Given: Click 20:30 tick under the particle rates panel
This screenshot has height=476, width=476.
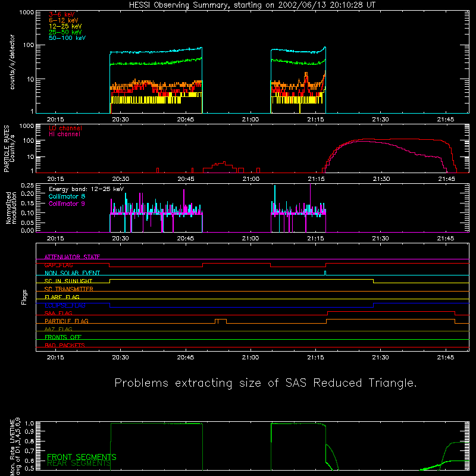Looking at the screenshot, I should [121, 179].
